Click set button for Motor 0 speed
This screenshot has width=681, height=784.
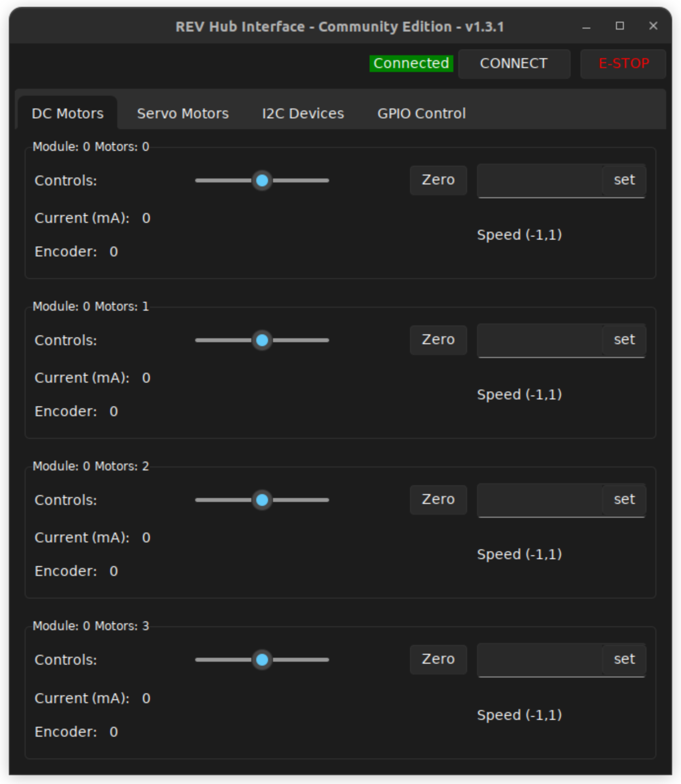pyautogui.click(x=624, y=180)
